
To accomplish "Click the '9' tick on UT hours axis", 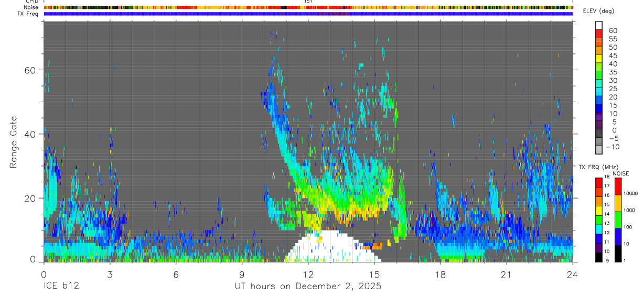I will point(242,274).
